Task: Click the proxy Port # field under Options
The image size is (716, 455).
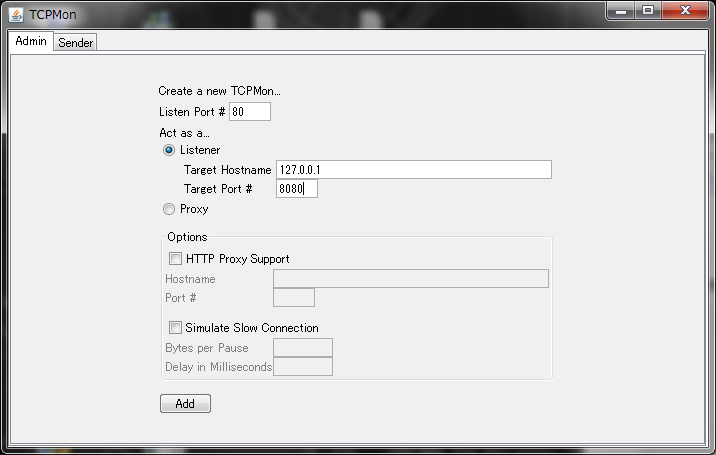Action: click(x=294, y=298)
